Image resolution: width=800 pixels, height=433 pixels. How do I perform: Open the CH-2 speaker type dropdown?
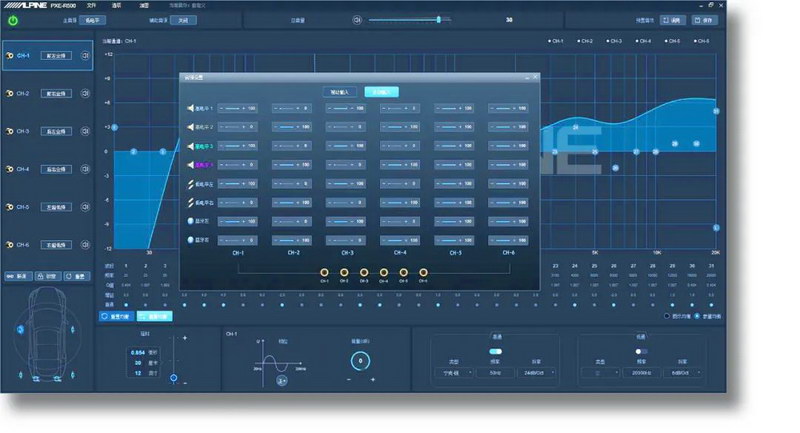click(x=56, y=93)
